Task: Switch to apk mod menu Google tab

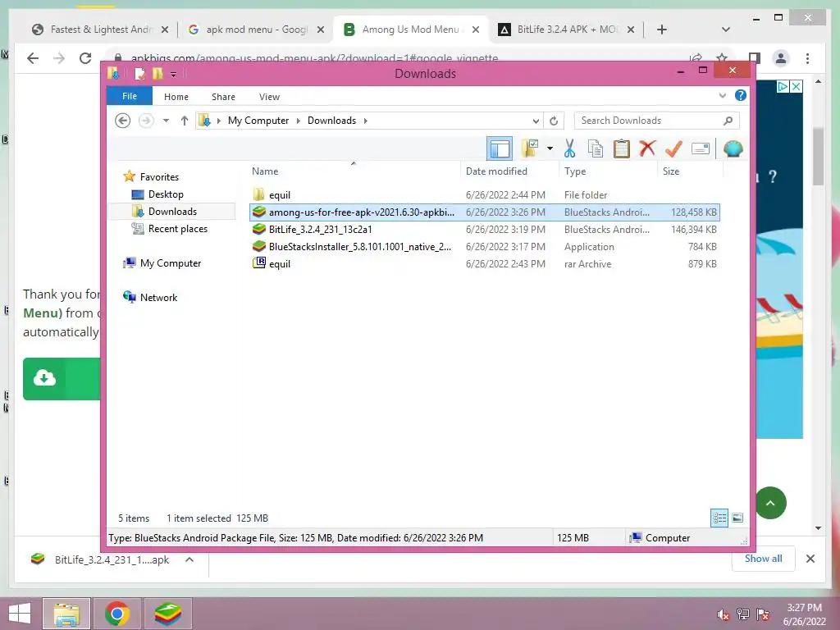Action: tap(257, 30)
